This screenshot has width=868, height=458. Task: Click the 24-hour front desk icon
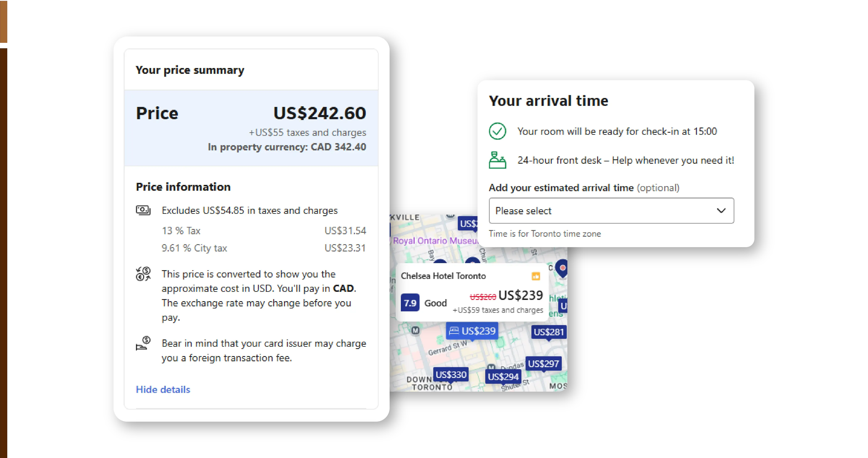click(x=497, y=160)
